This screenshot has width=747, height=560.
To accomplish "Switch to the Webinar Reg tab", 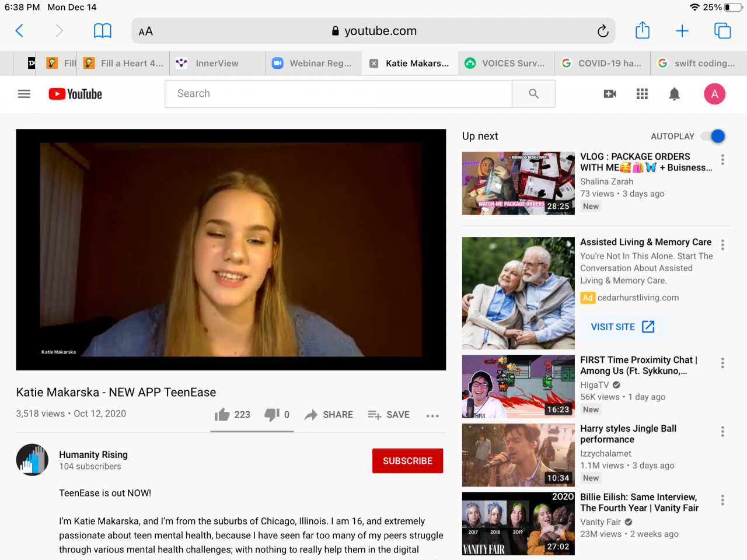I will click(313, 64).
